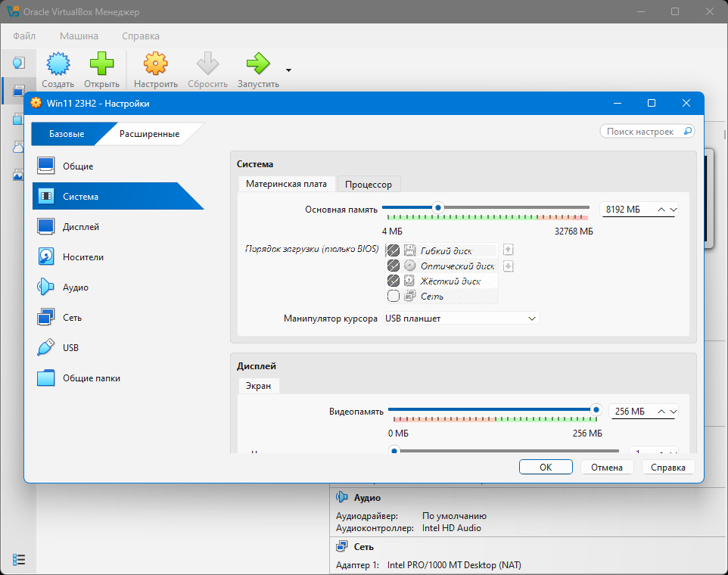The height and width of the screenshot is (575, 728).
Task: Expand the Запустить button dropdown arrow
Action: coord(288,70)
